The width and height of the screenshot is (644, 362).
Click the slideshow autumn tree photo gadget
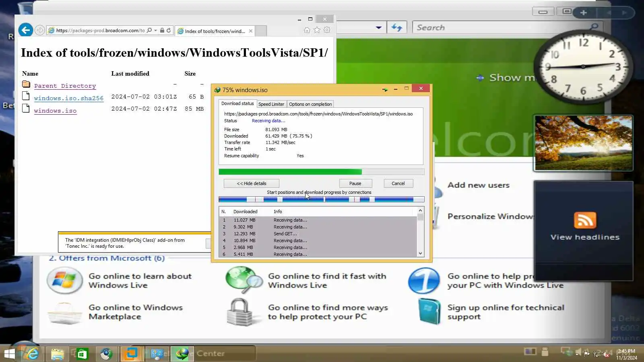point(583,143)
